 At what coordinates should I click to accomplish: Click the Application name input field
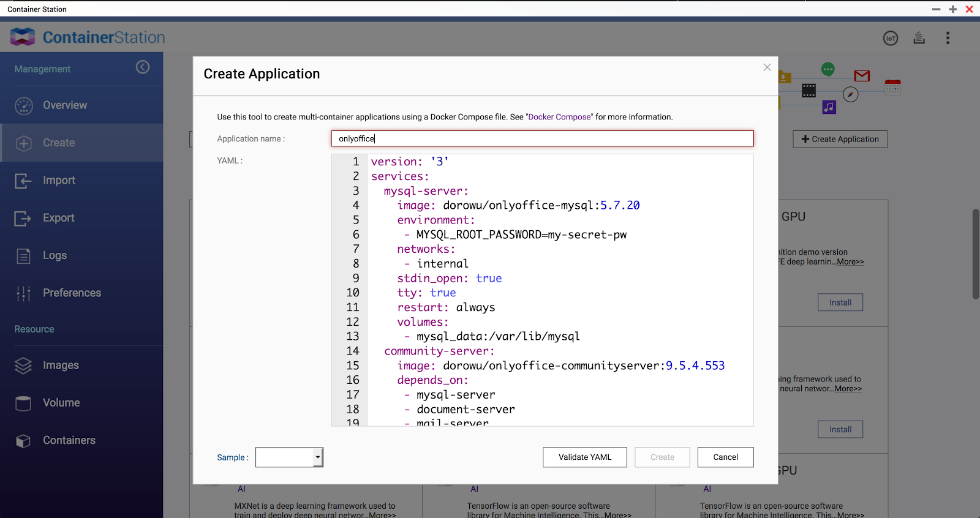coord(543,139)
